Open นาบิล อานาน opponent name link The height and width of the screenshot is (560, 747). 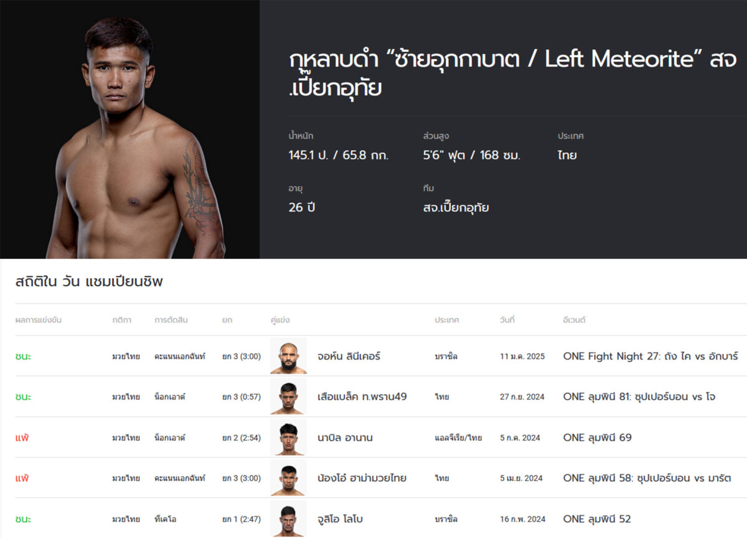tap(345, 437)
